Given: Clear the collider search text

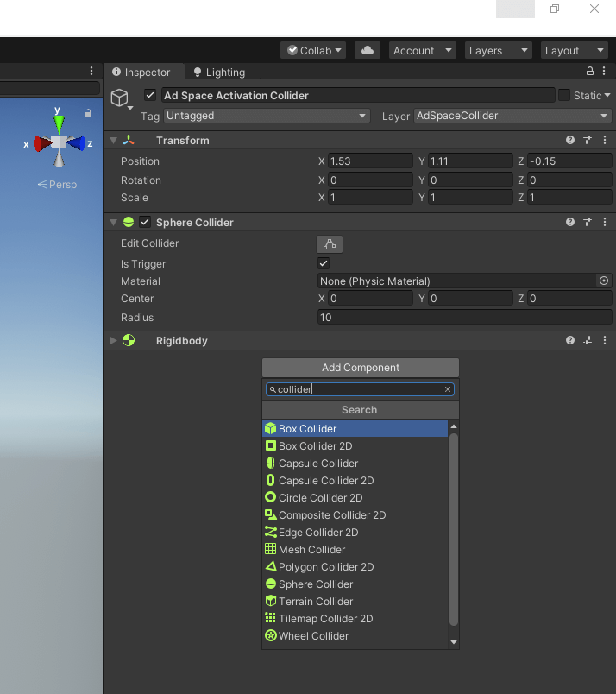Looking at the screenshot, I should [448, 389].
